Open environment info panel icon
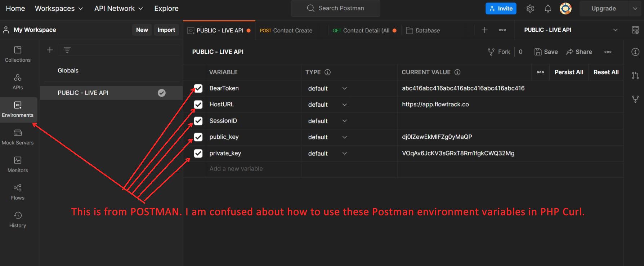The image size is (644, 266). (635, 52)
